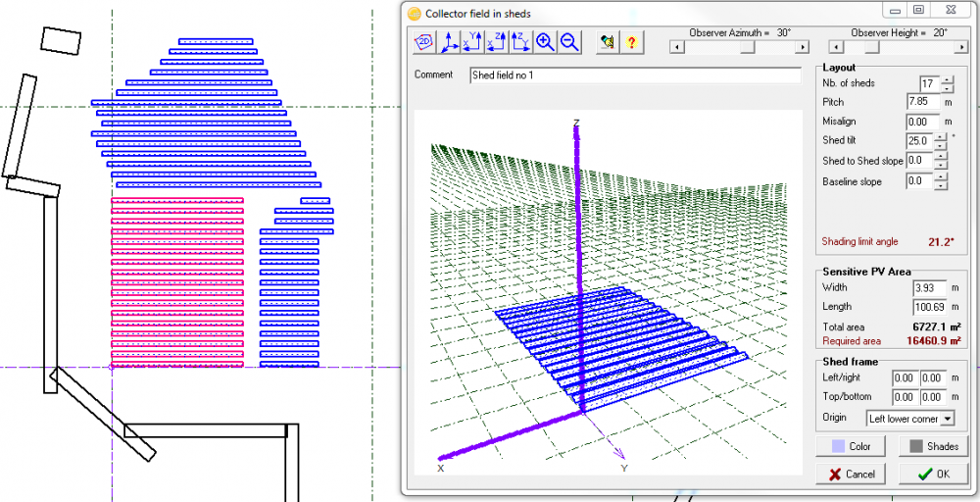Click the zoom out magnifier icon
Image resolution: width=980 pixels, height=502 pixels.
[x=568, y=42]
